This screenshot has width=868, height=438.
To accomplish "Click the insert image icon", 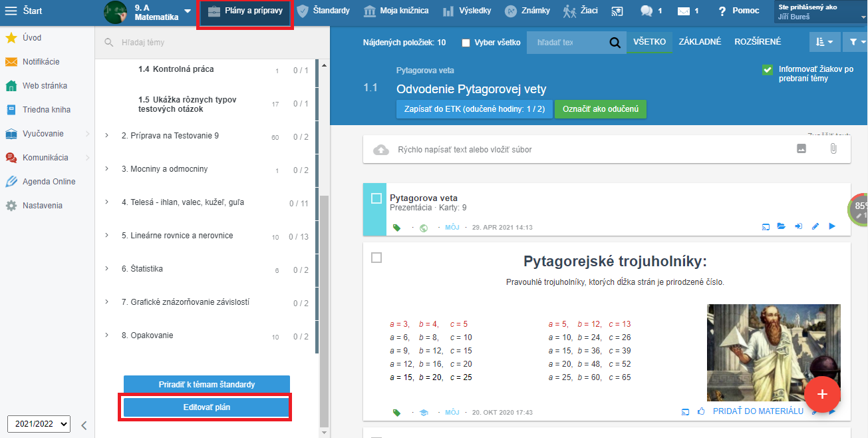I will (801, 149).
